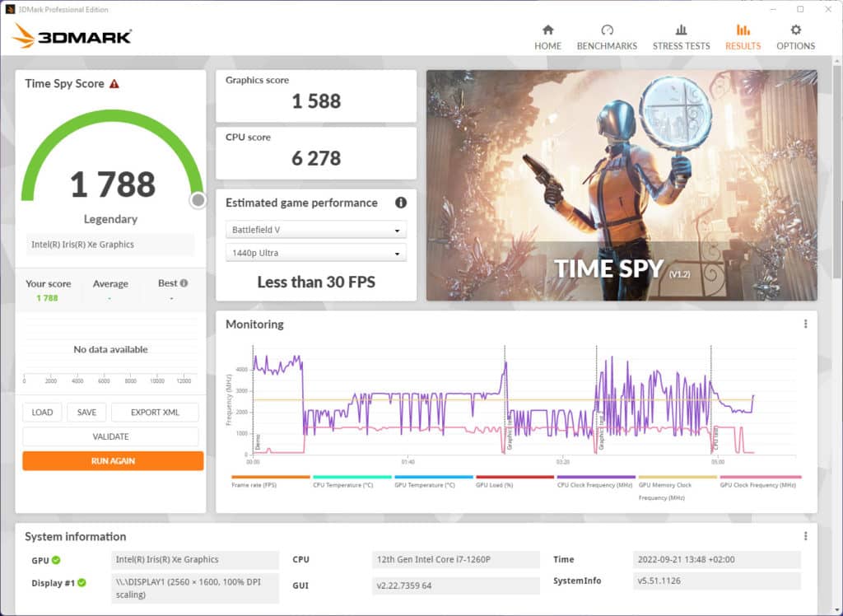Image resolution: width=843 pixels, height=616 pixels.
Task: Click the 3DMark logo
Action: (x=72, y=36)
